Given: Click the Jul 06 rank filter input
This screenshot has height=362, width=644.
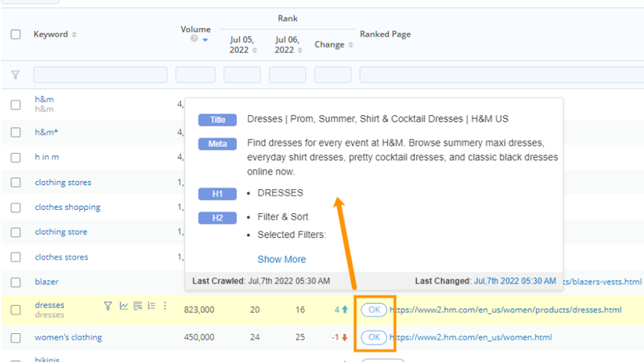Looking at the screenshot, I should coord(287,75).
